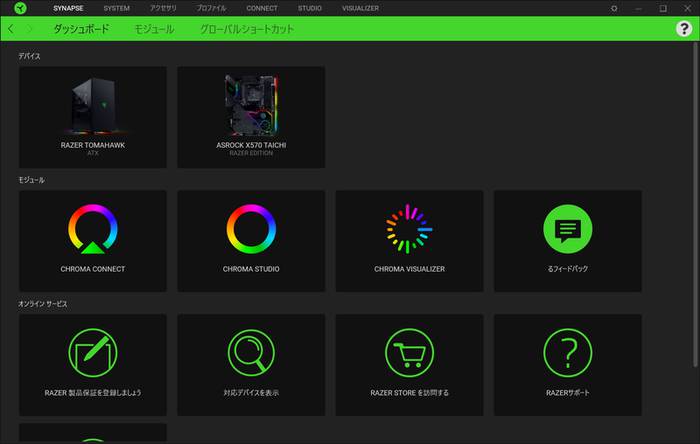Open the Chroma Connect module tile
The width and height of the screenshot is (700, 444).
[x=92, y=241]
